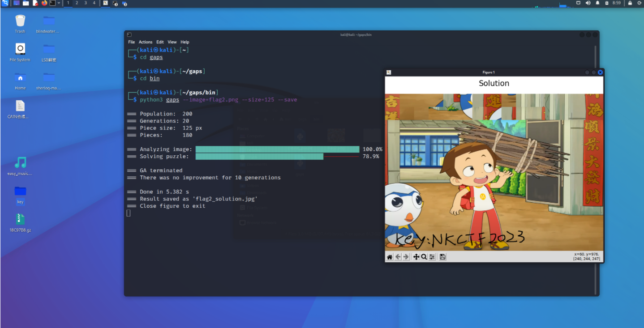Switch to workspace 2

(x=77, y=3)
